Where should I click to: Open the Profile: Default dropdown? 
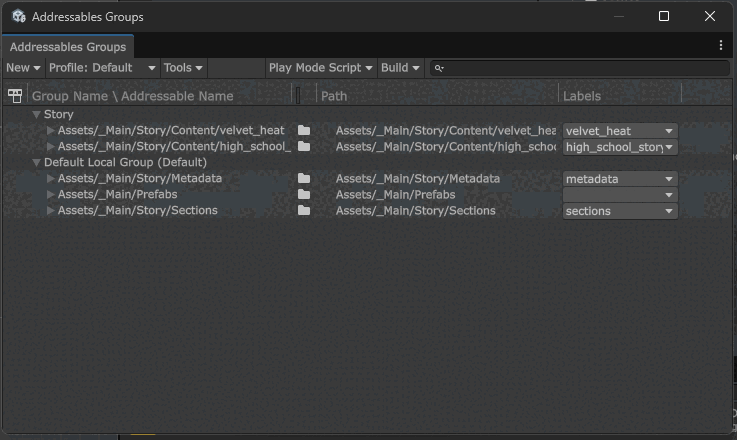click(x=102, y=68)
